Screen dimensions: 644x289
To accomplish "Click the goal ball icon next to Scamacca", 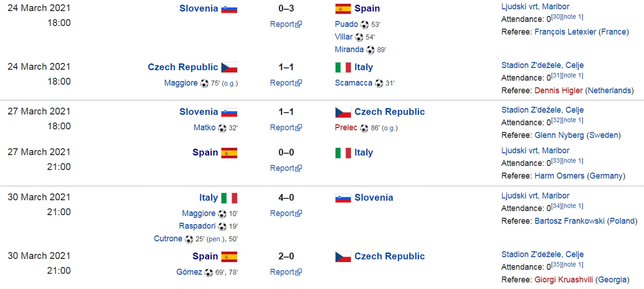I will pyautogui.click(x=379, y=83).
